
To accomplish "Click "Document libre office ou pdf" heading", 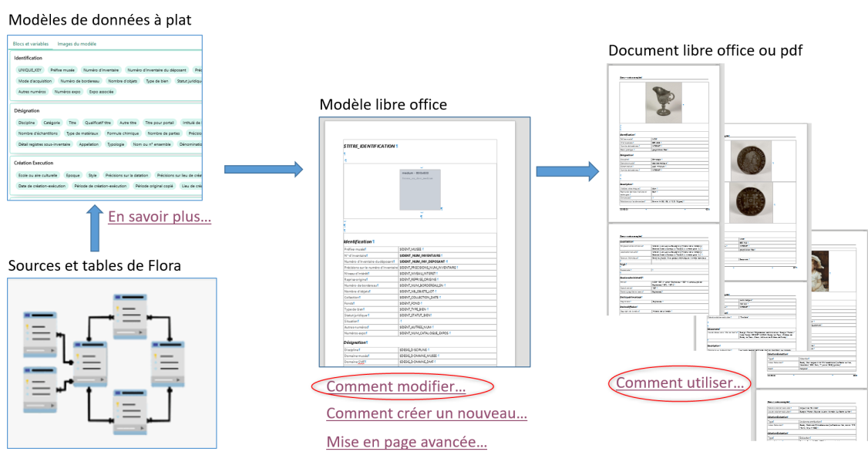I will 705,50.
